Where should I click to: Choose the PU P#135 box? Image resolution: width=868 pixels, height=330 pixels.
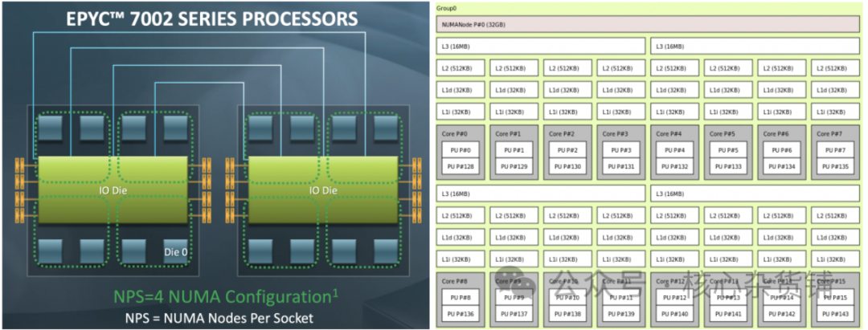[836, 166]
